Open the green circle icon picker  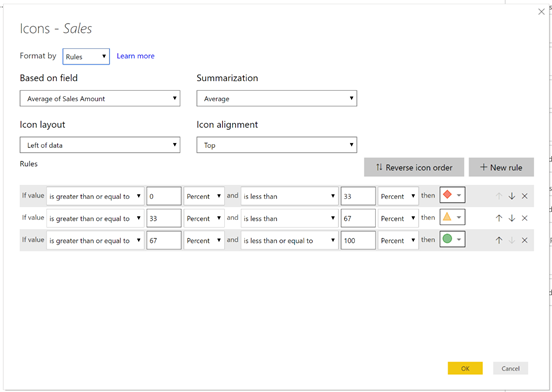click(452, 239)
